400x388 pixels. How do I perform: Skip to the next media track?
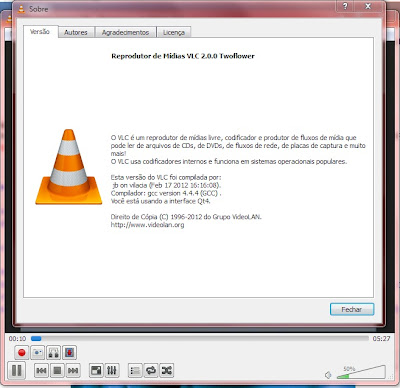73,370
